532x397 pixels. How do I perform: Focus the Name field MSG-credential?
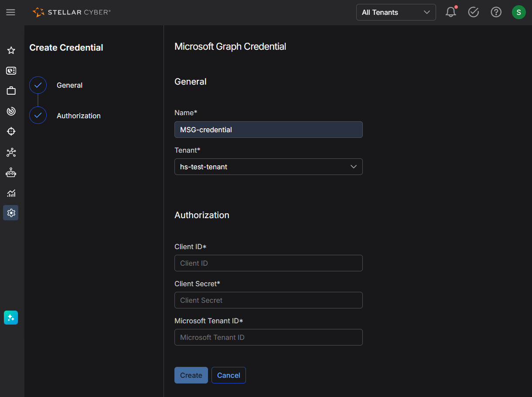[269, 130]
